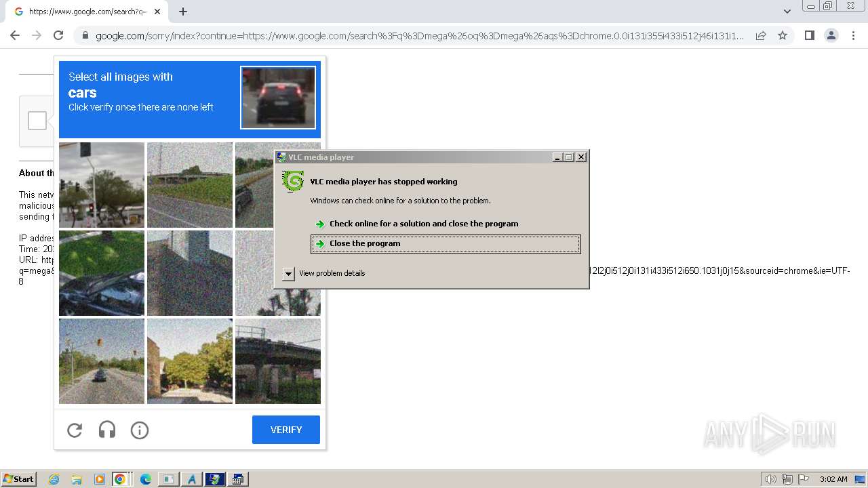Reload the page in Chrome
The height and width of the screenshot is (488, 868).
click(58, 35)
